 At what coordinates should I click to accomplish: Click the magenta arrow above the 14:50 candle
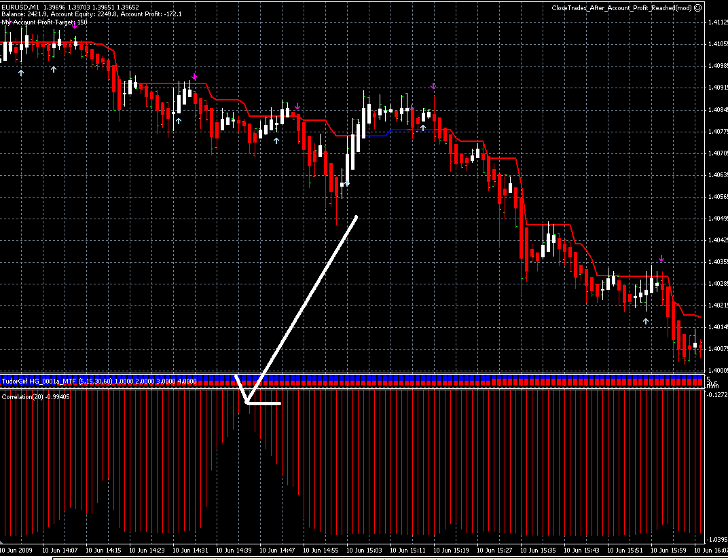[297, 107]
